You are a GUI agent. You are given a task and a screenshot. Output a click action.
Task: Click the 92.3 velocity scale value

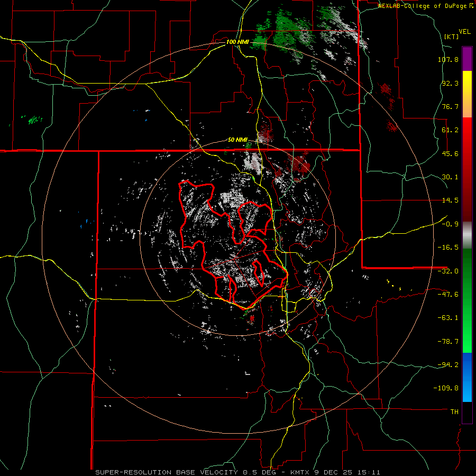point(450,83)
